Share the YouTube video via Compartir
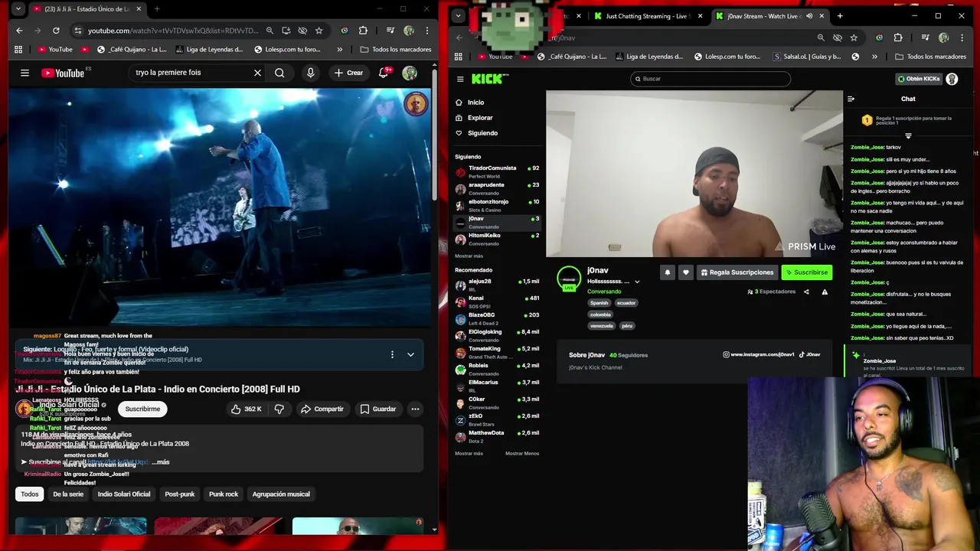This screenshot has width=980, height=551. point(322,409)
